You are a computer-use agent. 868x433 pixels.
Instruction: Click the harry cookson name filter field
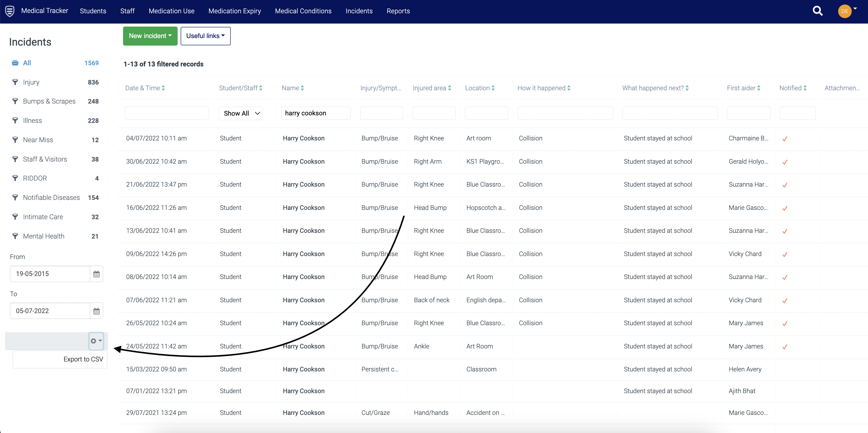(315, 113)
